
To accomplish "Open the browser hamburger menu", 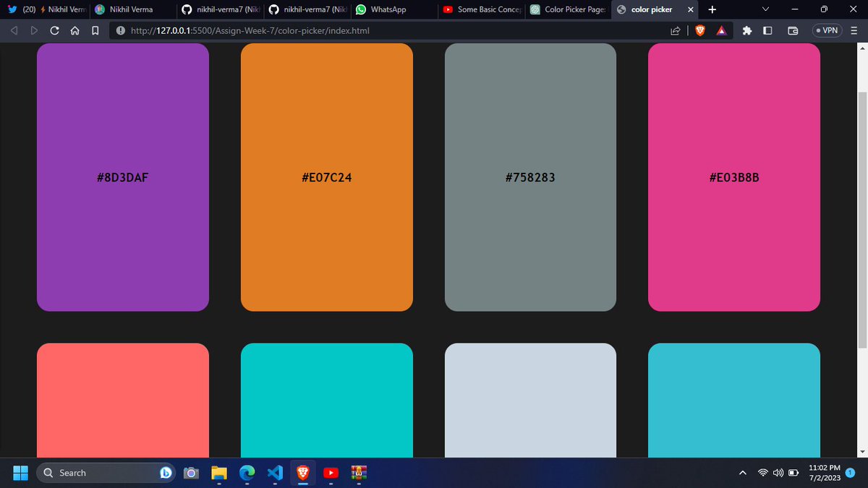I will click(x=856, y=31).
